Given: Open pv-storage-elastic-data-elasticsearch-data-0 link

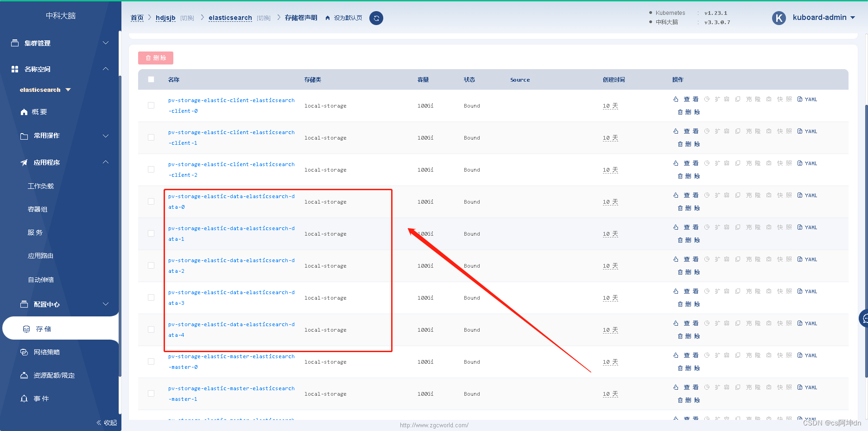Looking at the screenshot, I should pos(231,201).
